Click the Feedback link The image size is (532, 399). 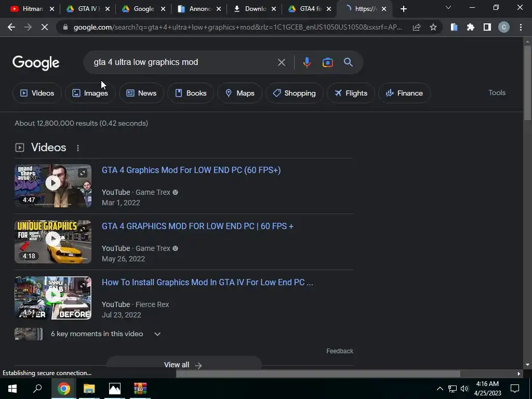tap(340, 351)
